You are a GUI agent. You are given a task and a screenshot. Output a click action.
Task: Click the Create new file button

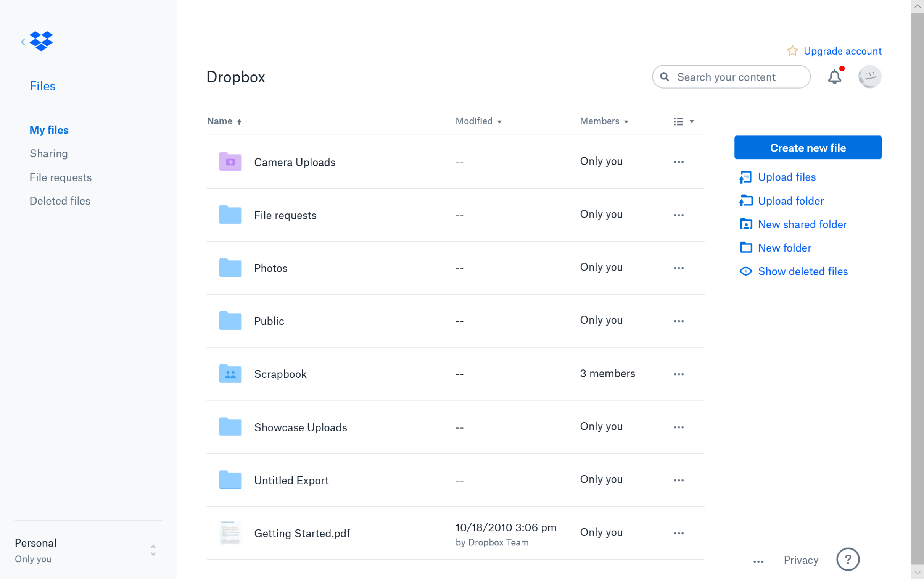808,147
